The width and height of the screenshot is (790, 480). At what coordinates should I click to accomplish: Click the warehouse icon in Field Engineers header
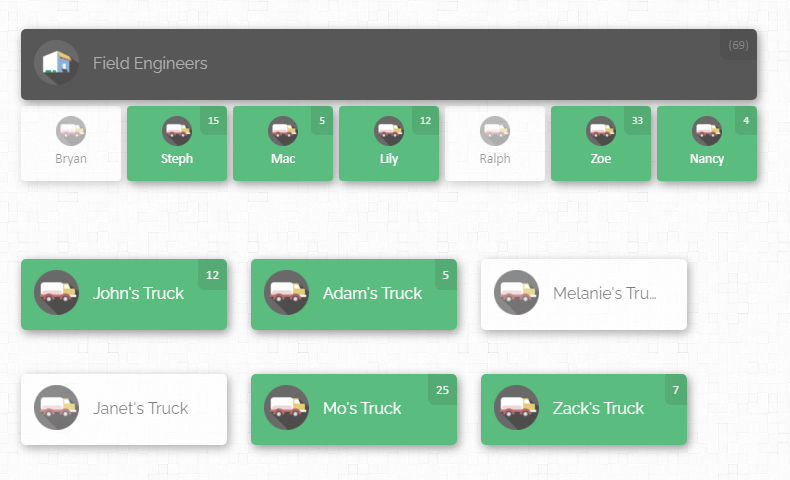click(x=56, y=63)
